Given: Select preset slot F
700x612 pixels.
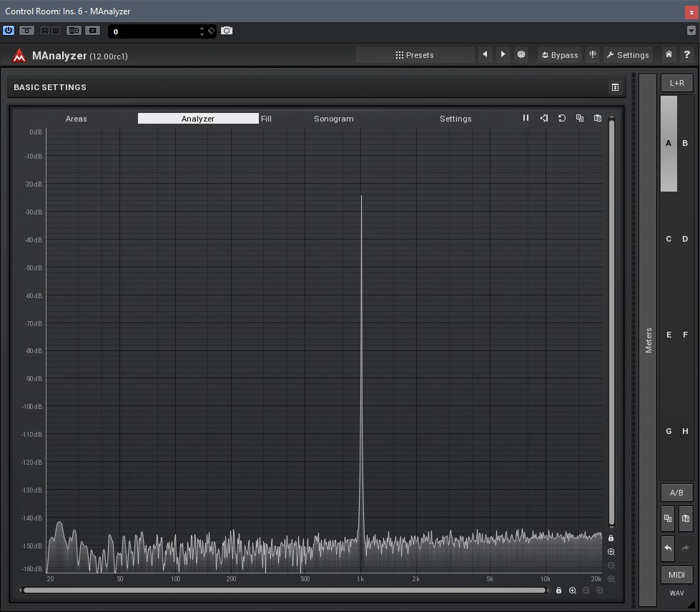Looking at the screenshot, I should [x=685, y=335].
